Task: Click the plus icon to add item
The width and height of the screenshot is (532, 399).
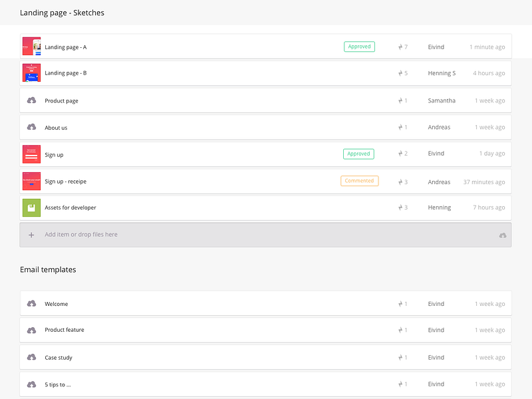Action: click(x=31, y=235)
